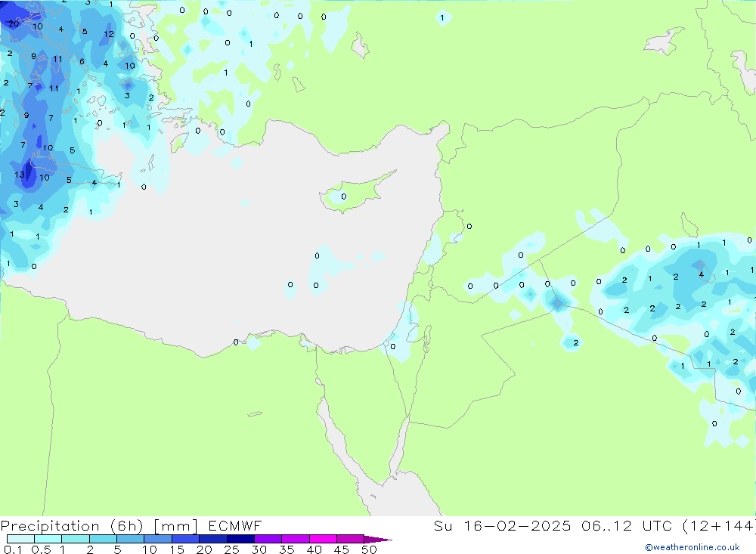Pick the 45 to 50 mm legend swatch
This screenshot has height=554, width=756.
pos(351,539)
